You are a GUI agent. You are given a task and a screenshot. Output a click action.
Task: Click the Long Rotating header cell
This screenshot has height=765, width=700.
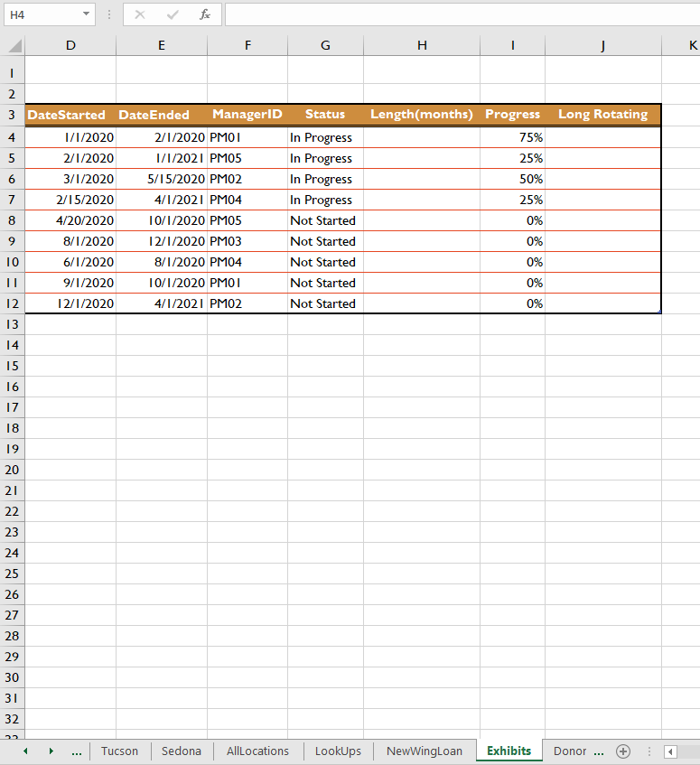[603, 115]
